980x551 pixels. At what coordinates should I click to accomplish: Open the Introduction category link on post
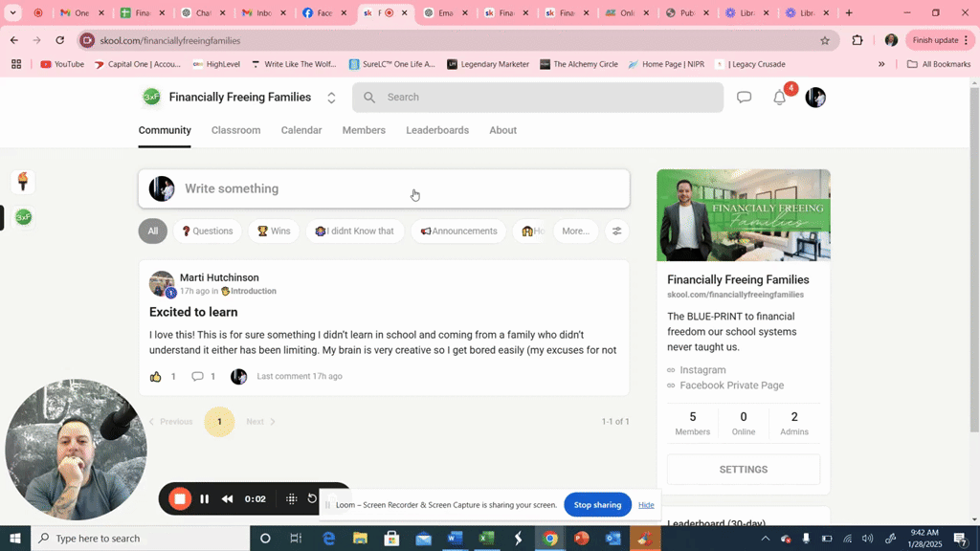pyautogui.click(x=249, y=291)
